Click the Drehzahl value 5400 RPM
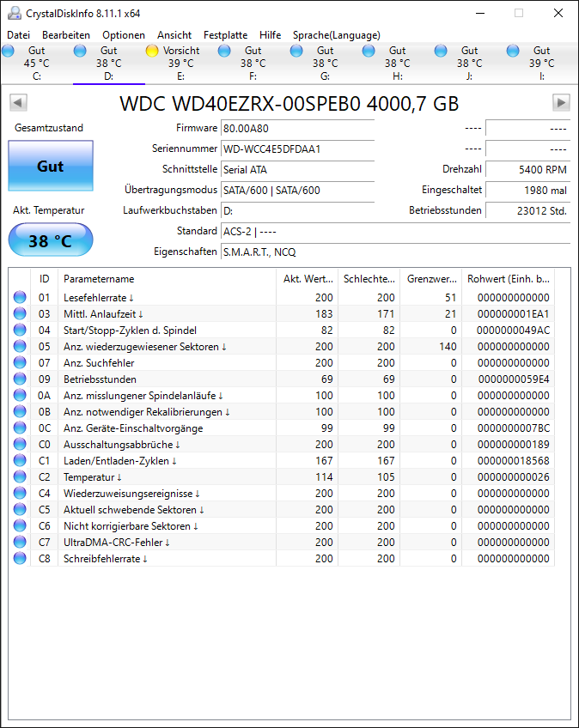579x728 pixels. tap(527, 169)
